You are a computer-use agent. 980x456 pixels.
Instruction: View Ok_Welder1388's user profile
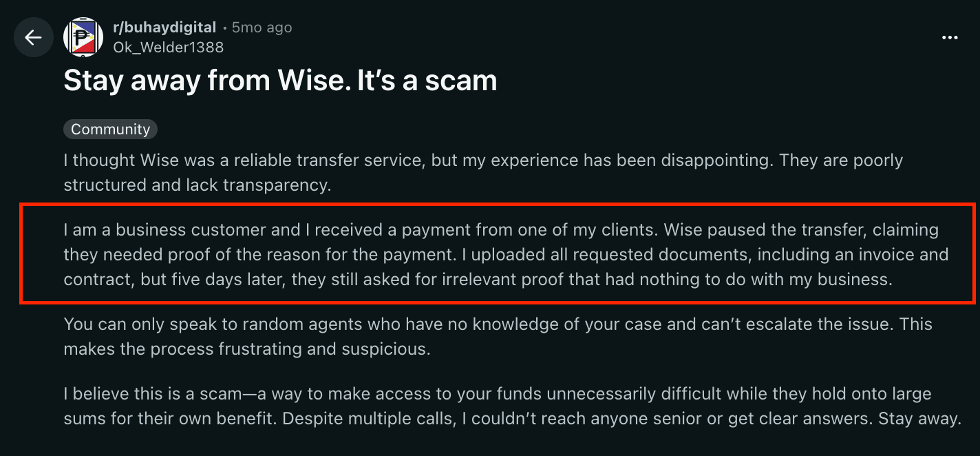(x=169, y=47)
